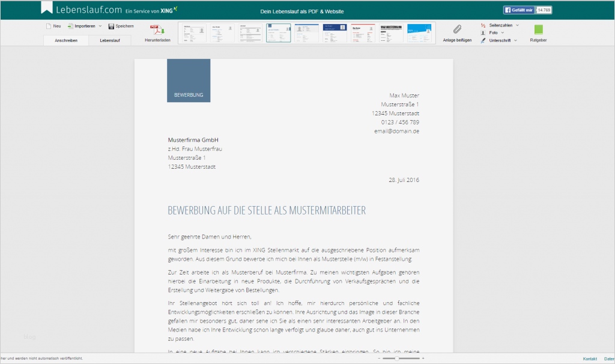Select the Herunterladen PDF icon
Screen dimensions: 615x364
156,30
